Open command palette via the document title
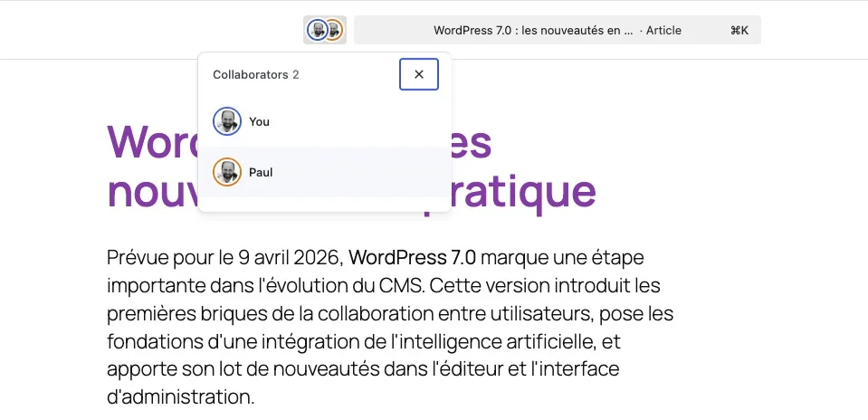This screenshot has width=868, height=420. point(533,30)
